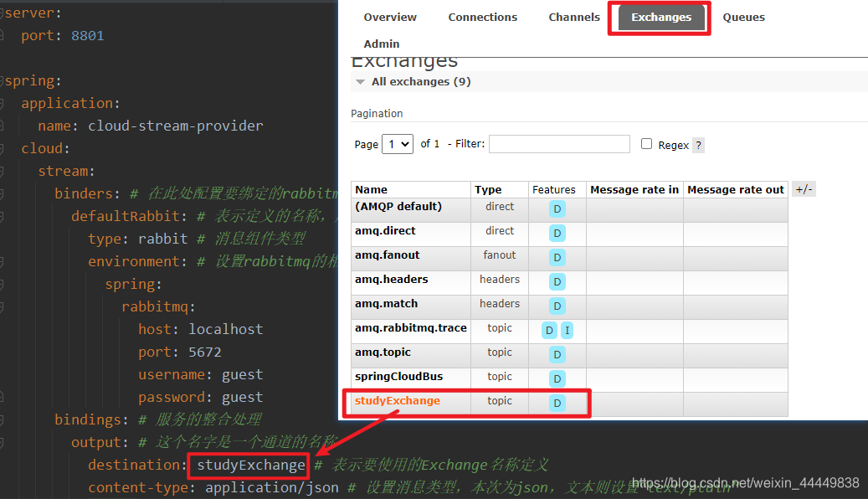Click durable D badge for amq.direct
Screen dimensions: 868x499
point(557,233)
